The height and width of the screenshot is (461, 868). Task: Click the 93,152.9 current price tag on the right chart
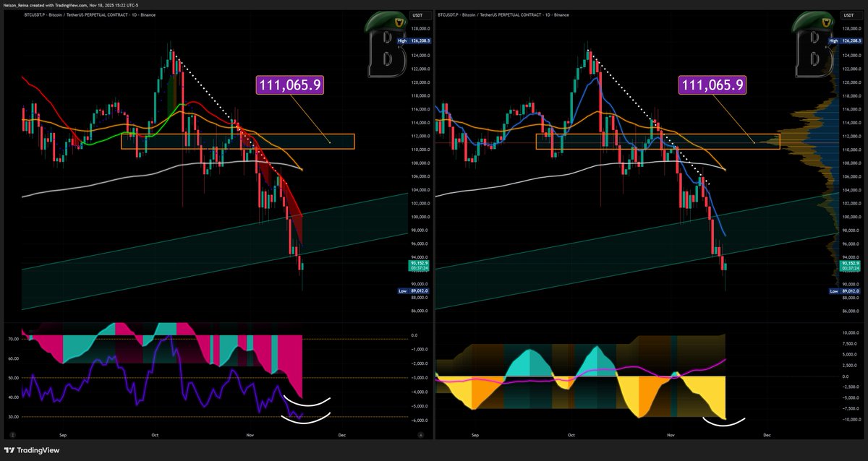849,267
